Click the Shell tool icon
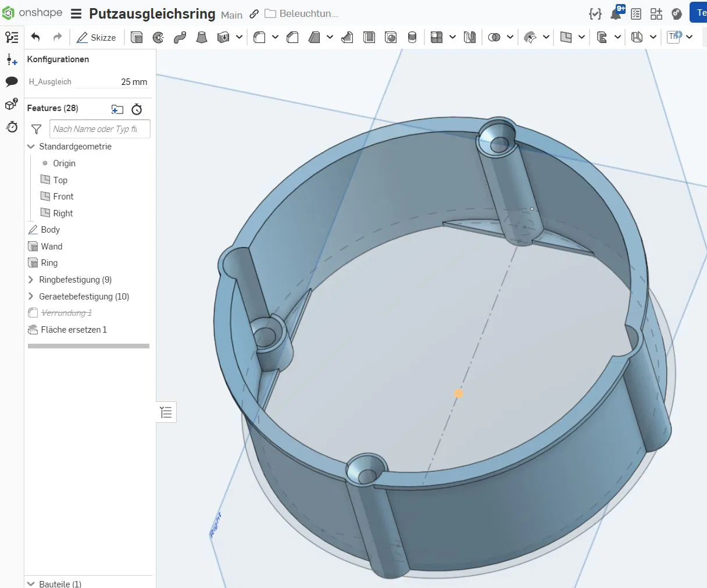The width and height of the screenshot is (707, 588). pyautogui.click(x=369, y=37)
